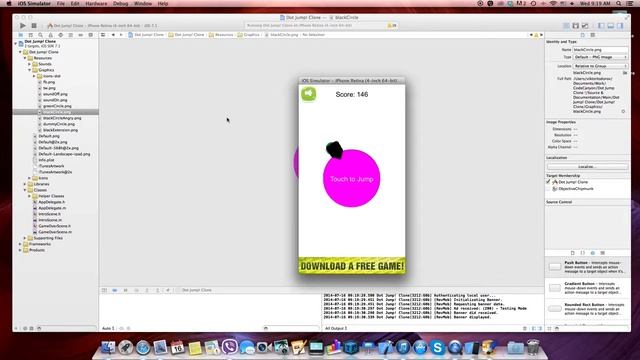Collapse the Graphics folder disclosure triangle

tap(29, 70)
